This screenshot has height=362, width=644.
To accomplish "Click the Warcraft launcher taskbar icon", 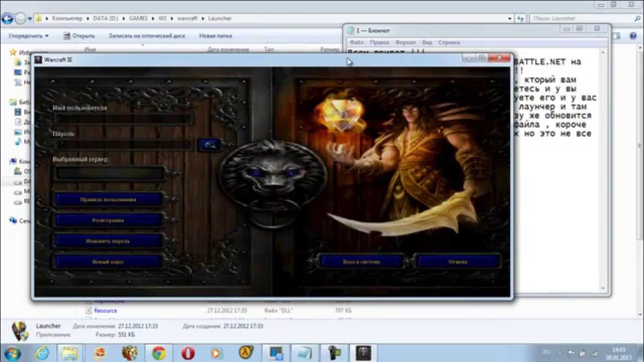I will click(x=364, y=353).
